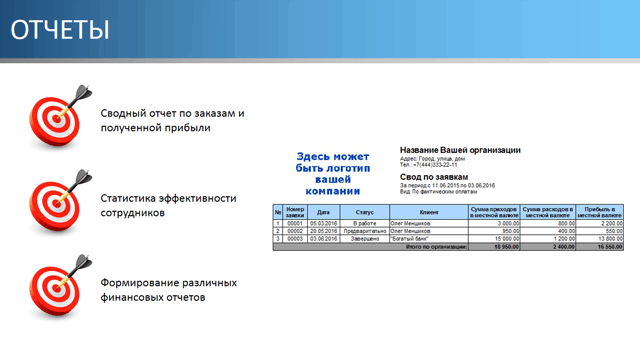Click the logo placeholder Здесь может быть логотип
The width and height of the screenshot is (640, 360).
click(x=333, y=173)
